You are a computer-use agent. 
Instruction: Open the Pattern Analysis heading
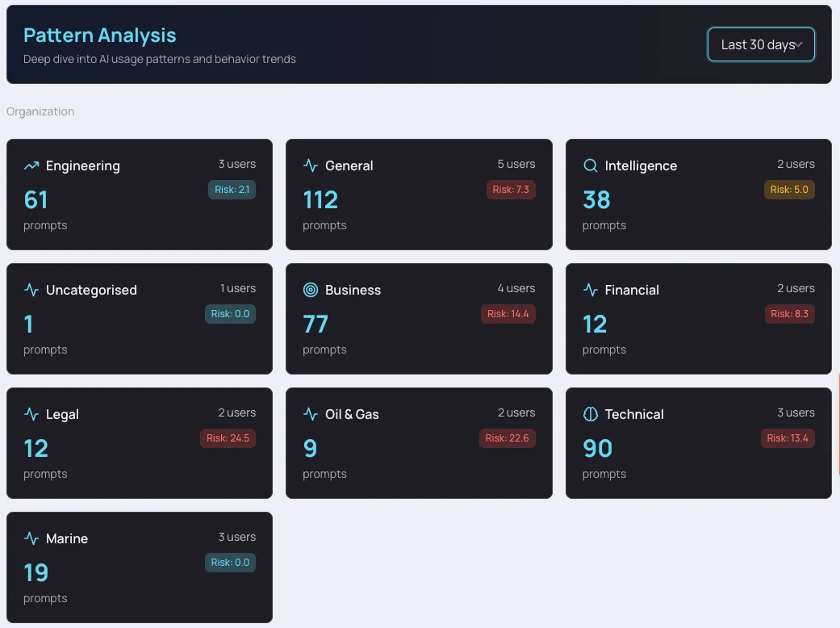[99, 35]
